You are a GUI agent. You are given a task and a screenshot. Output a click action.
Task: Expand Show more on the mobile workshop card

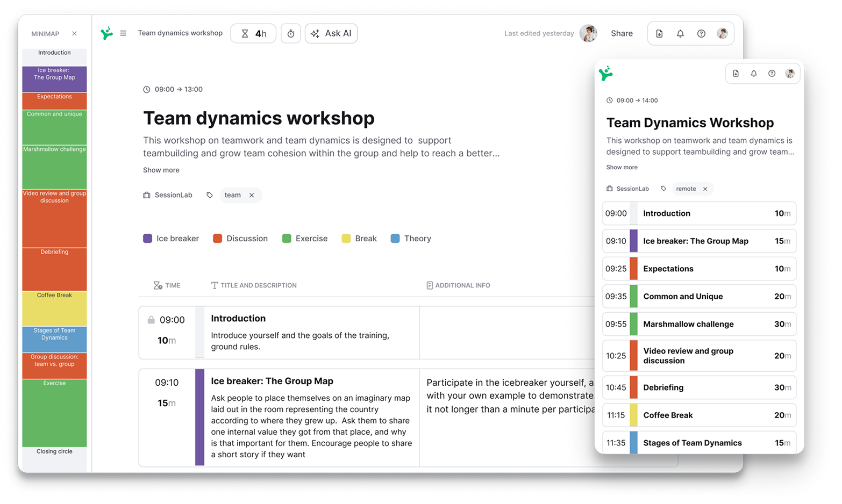click(x=621, y=167)
